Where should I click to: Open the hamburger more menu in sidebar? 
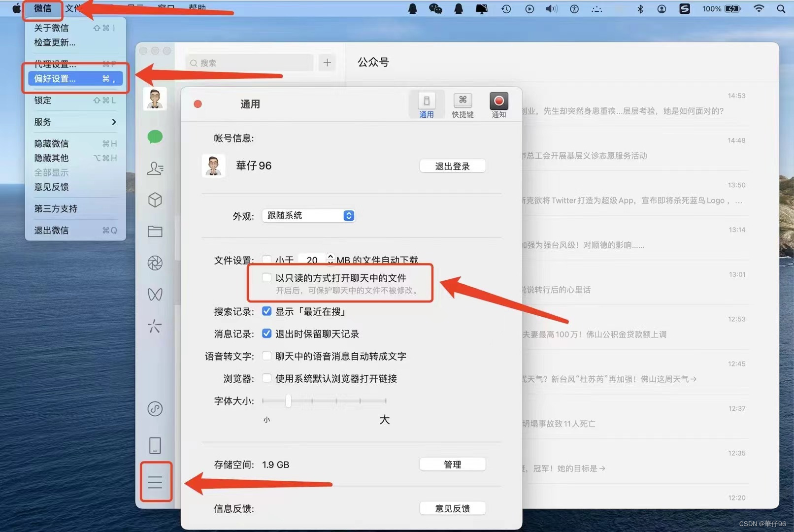click(x=155, y=482)
